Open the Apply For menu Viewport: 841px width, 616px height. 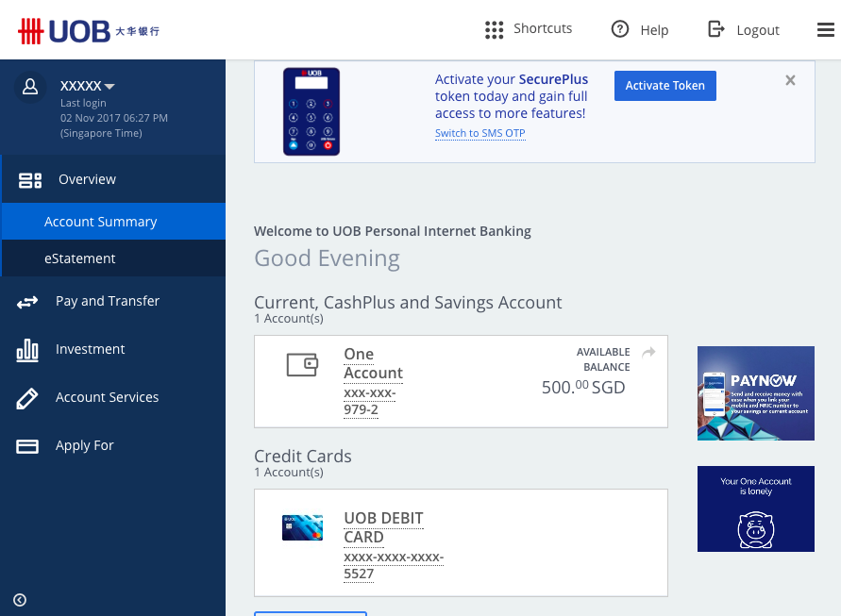pos(112,445)
